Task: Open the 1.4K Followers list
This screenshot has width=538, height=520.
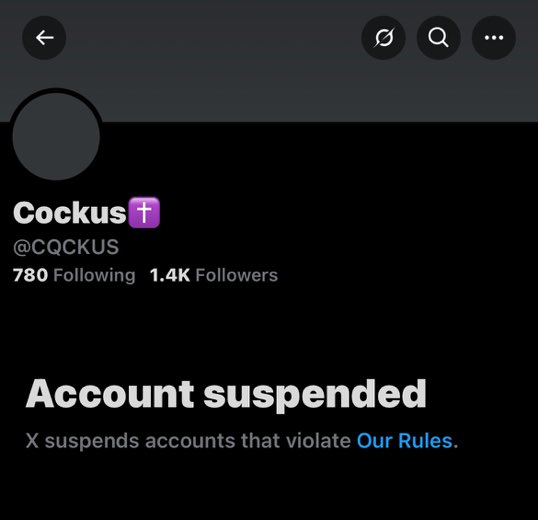Action: pos(214,275)
